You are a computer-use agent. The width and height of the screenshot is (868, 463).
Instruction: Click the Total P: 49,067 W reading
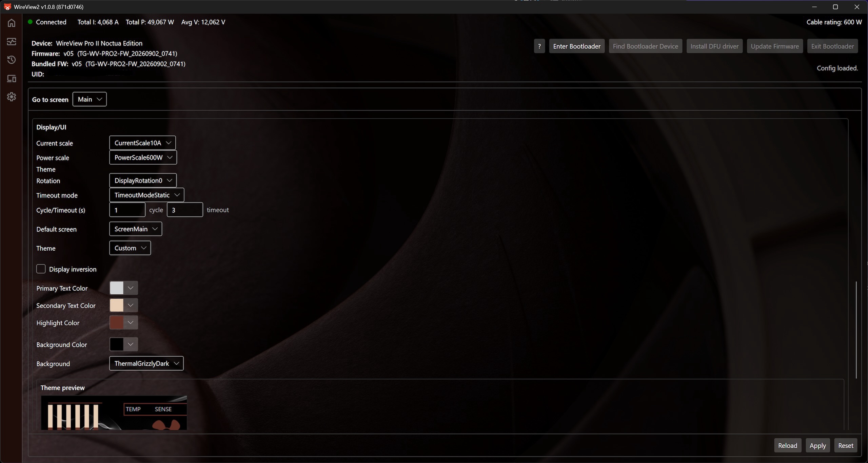(150, 22)
